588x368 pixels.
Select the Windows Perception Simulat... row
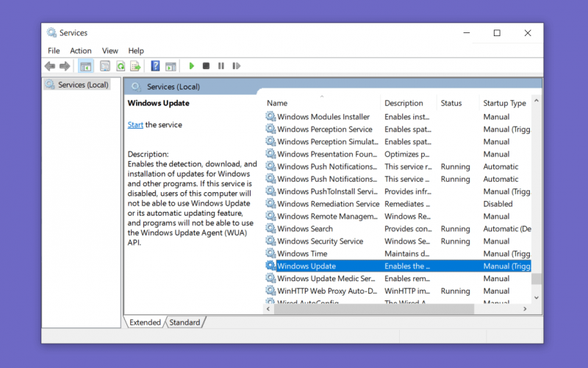point(398,141)
